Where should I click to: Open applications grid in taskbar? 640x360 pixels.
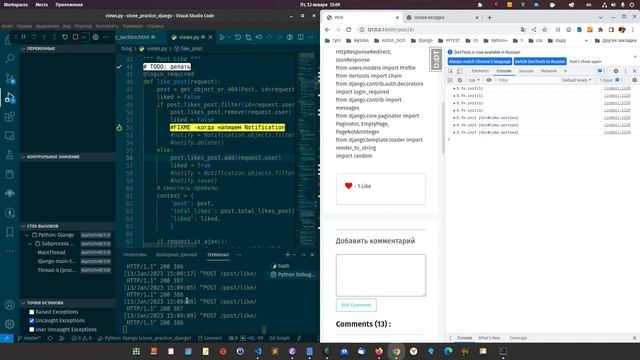tap(136, 351)
